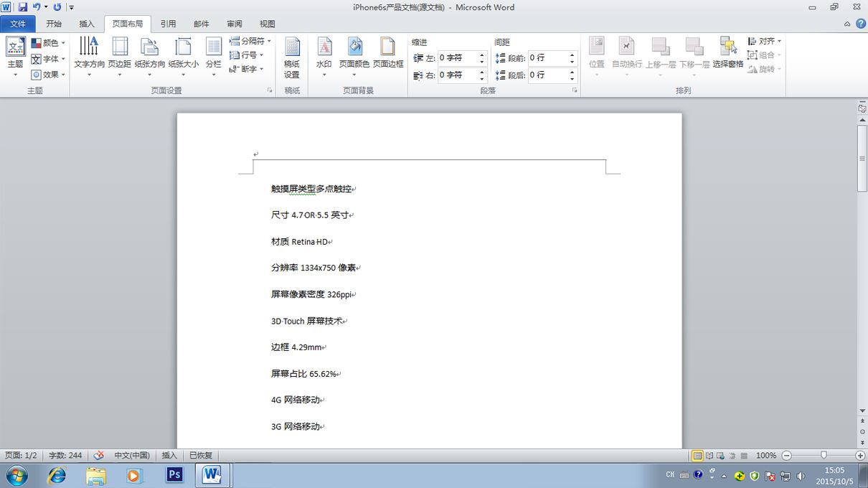The image size is (868, 488).
Task: Open 效果 theme effects menu
Action: click(x=49, y=75)
